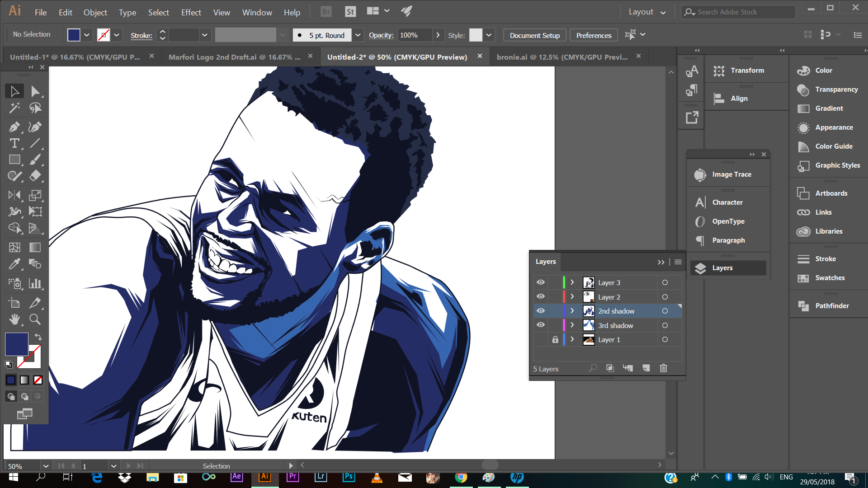Hide Layer 2 visibility eye
Viewport: 868px width, 488px height.
(x=541, y=297)
